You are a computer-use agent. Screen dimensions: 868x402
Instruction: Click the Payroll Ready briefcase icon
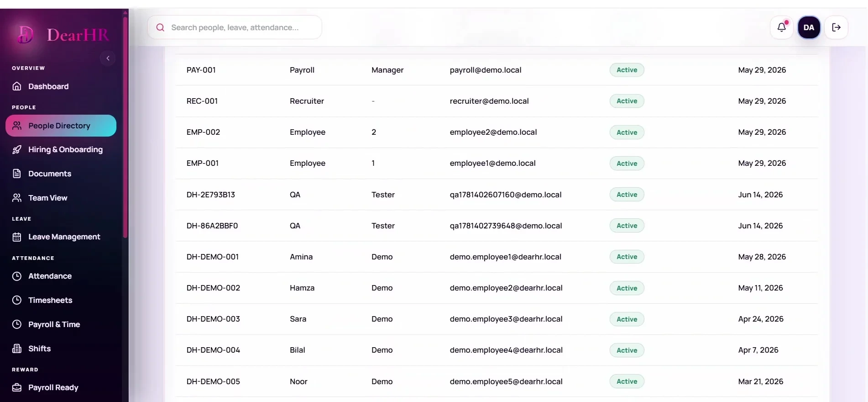[17, 387]
